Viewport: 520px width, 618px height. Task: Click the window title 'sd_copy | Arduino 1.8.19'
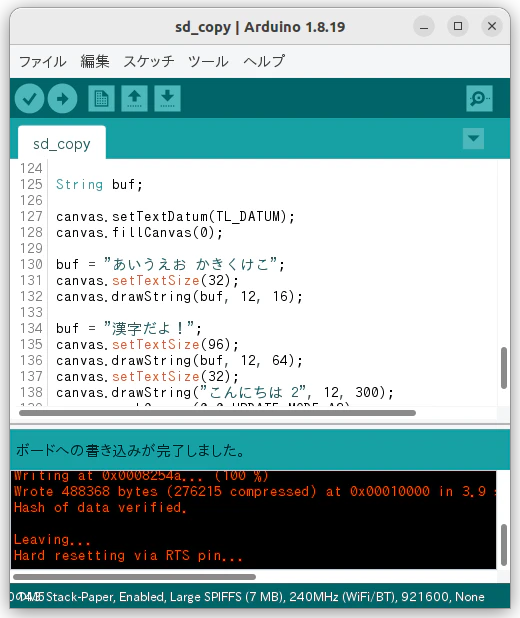click(260, 27)
